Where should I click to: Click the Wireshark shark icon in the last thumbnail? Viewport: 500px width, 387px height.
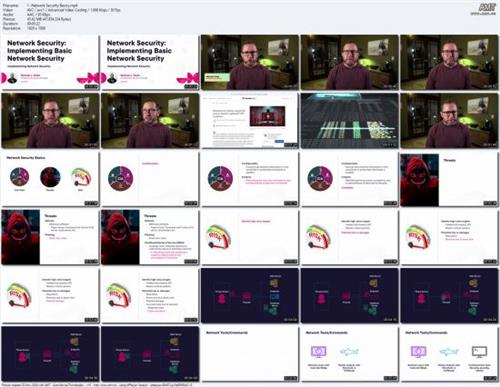pos(449,352)
